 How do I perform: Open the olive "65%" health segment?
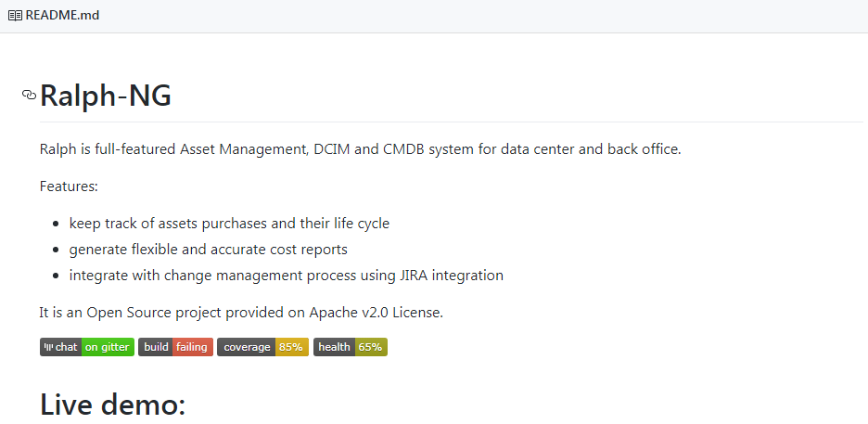click(371, 347)
